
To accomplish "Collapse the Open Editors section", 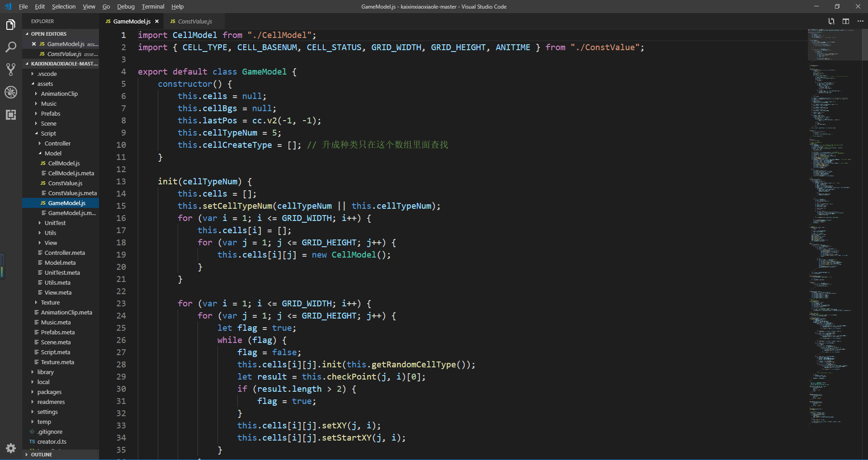I will coord(60,34).
